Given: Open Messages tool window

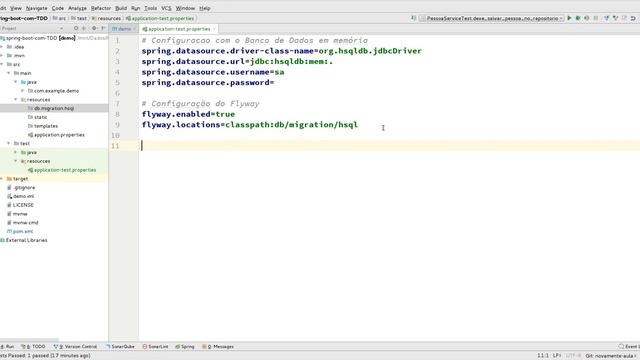Looking at the screenshot, I should (218, 347).
